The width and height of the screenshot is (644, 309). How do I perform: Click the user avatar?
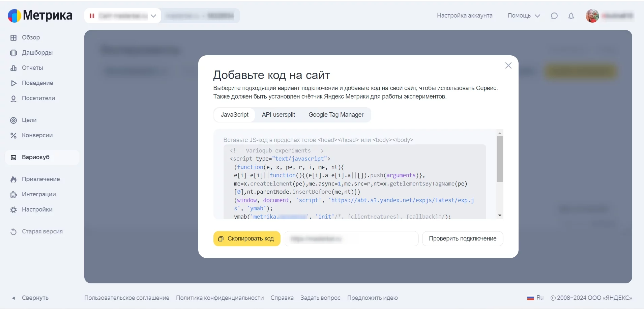[x=592, y=16]
